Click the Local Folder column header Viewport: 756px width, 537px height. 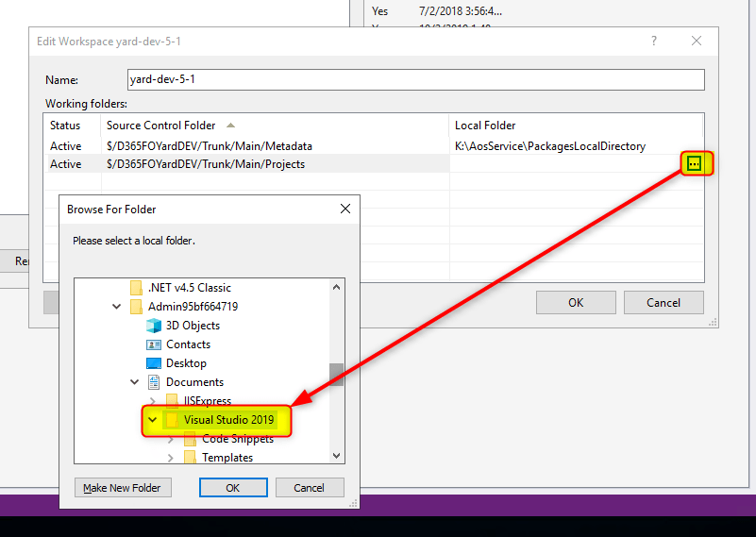tap(485, 126)
